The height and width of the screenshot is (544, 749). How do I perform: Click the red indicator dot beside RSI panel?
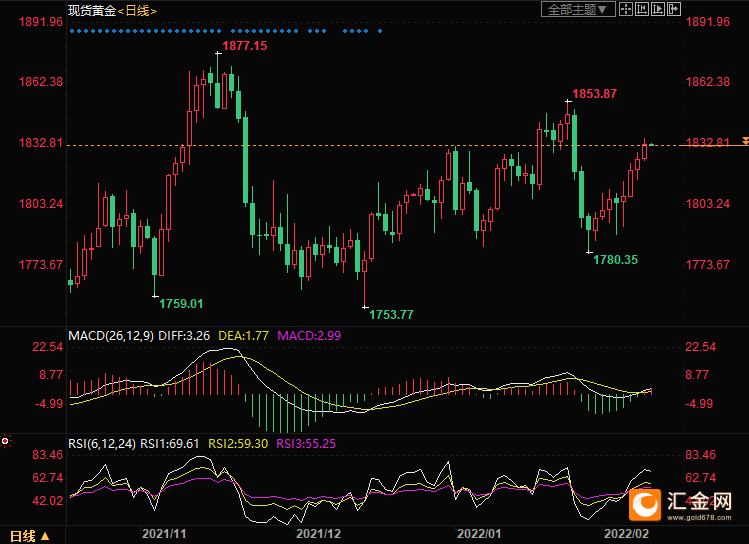(x=5, y=441)
